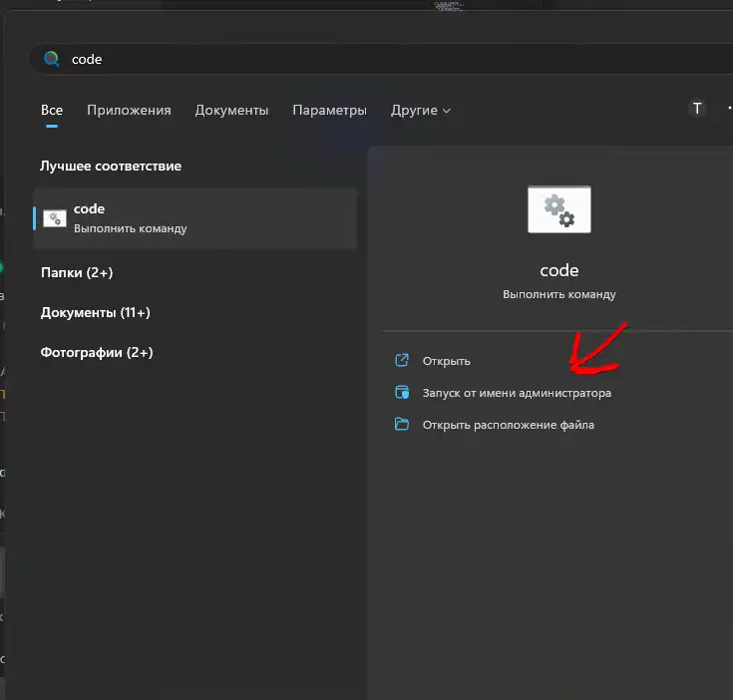Screen dimensions: 733x700
Task: Open the T user account avatar
Action: 697,109
